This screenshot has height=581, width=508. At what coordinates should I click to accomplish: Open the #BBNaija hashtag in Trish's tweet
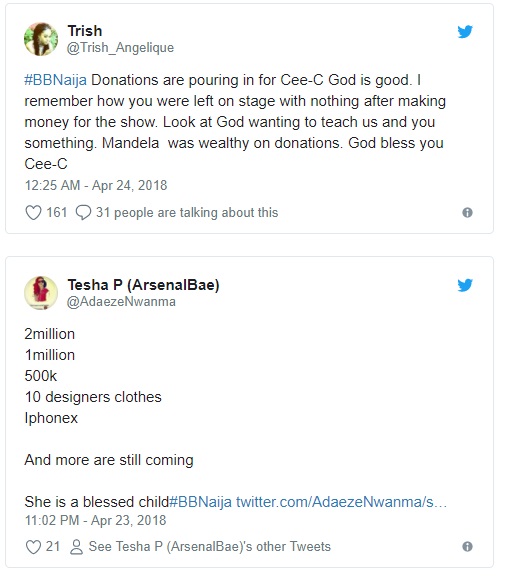(x=56, y=80)
